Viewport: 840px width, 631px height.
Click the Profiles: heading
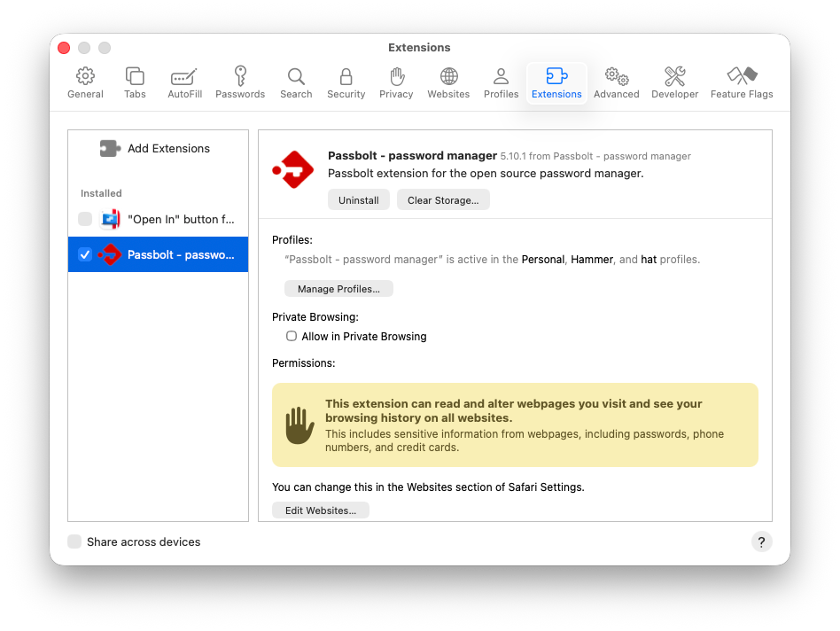292,240
